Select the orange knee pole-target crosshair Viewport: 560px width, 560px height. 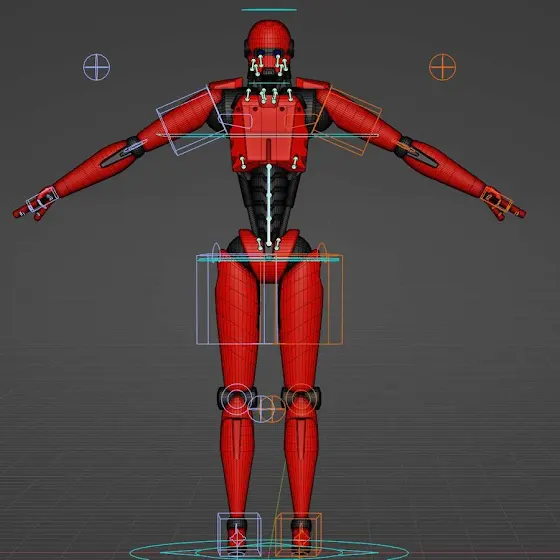[273, 409]
